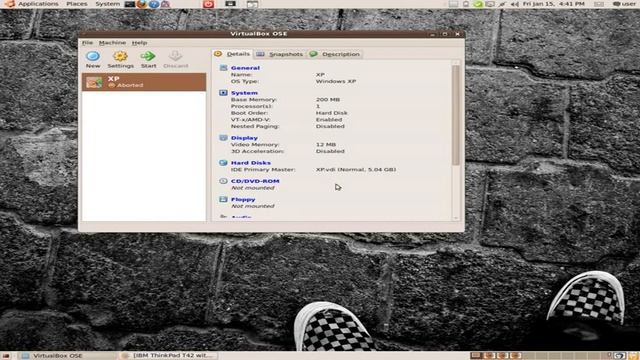This screenshot has width=640, height=360.
Task: Open the General settings link
Action: 245,68
